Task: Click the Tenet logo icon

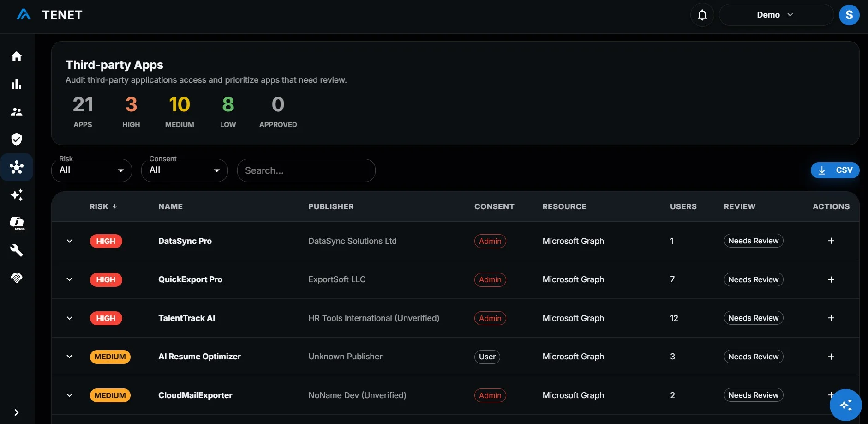Action: click(24, 15)
